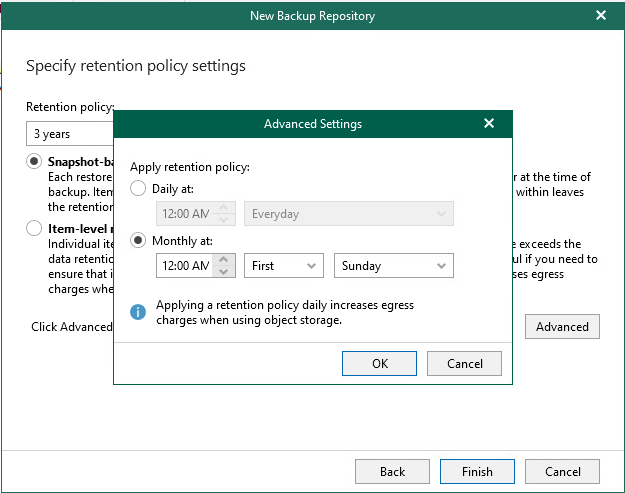Click the egress charges information text
The height and width of the screenshot is (493, 625).
tap(285, 312)
